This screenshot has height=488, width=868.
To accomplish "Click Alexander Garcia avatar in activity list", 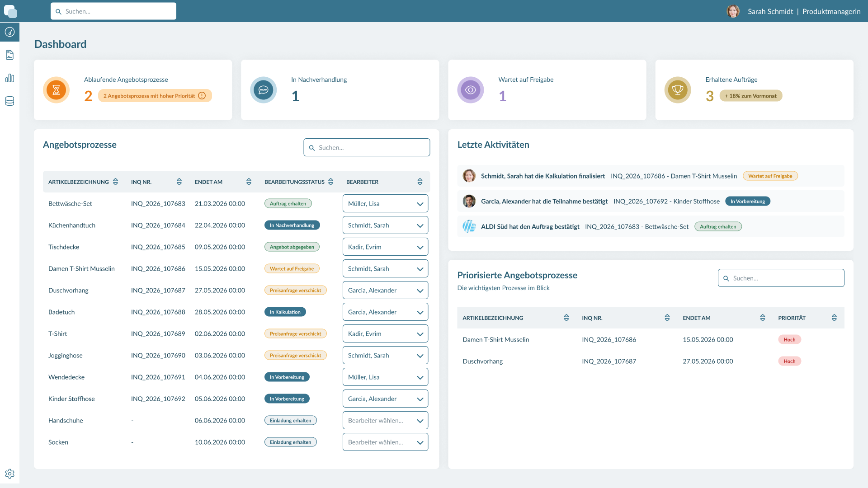I will (x=469, y=201).
